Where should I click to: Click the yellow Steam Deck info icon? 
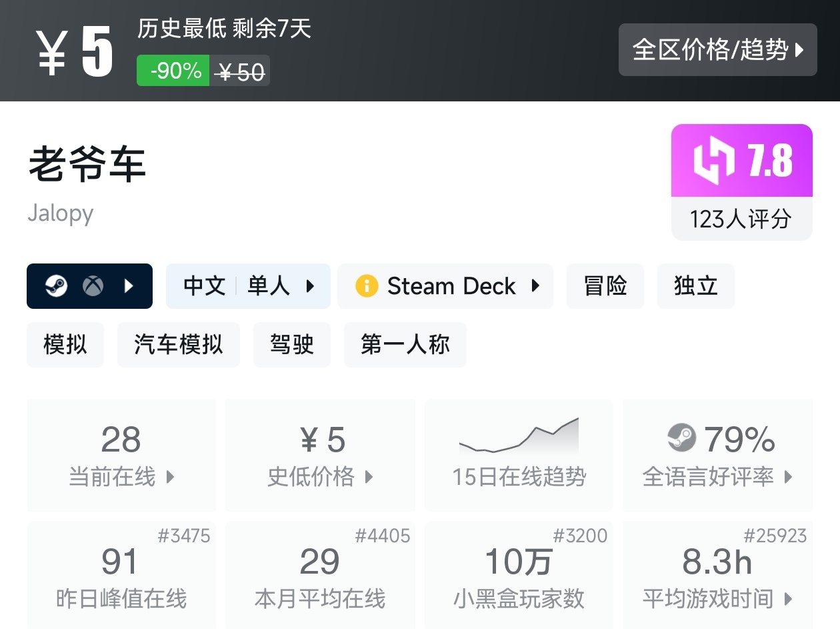pos(367,286)
